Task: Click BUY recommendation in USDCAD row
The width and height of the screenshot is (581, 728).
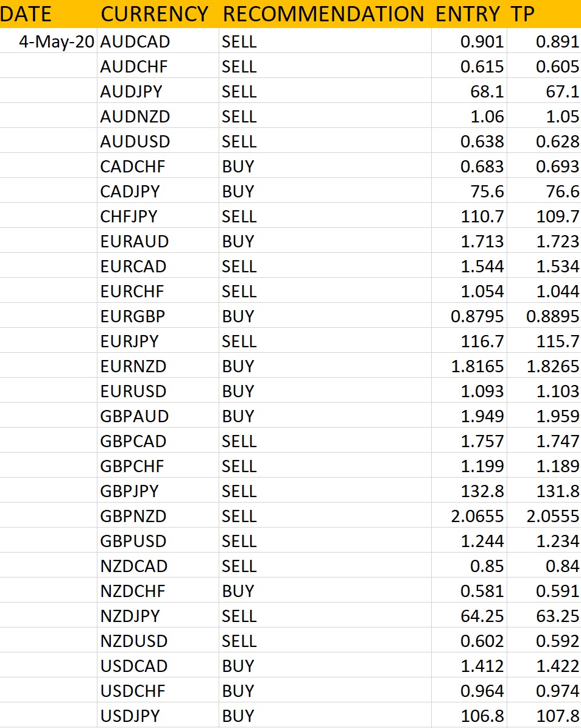Action: coord(238,666)
